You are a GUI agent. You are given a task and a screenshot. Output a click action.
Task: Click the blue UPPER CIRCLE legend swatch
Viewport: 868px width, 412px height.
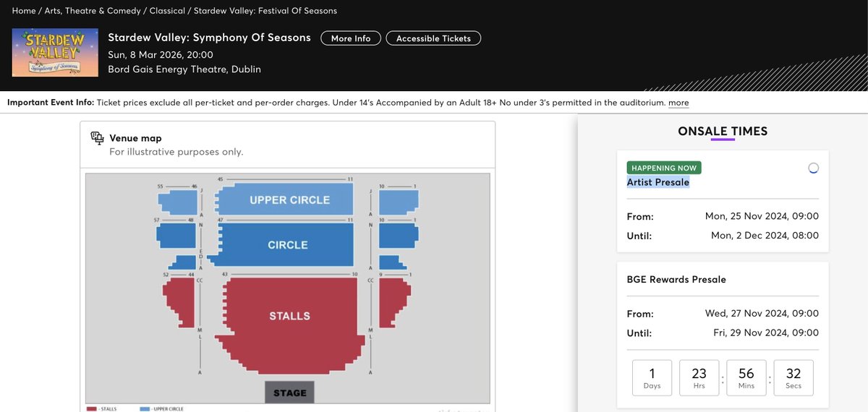click(145, 409)
